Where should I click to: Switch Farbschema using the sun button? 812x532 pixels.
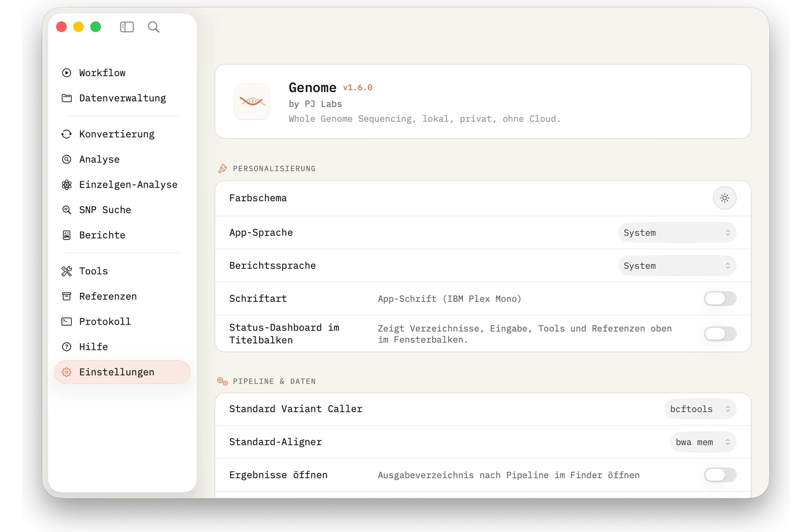click(x=724, y=198)
